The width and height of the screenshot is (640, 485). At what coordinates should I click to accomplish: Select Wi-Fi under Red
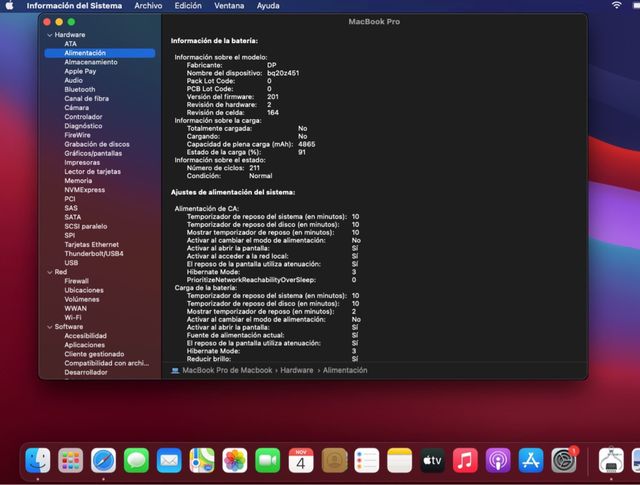click(x=73, y=318)
